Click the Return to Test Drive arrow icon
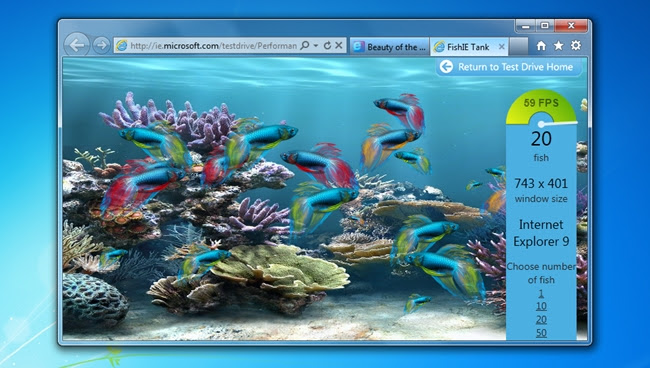This screenshot has height=368, width=650. click(x=446, y=67)
